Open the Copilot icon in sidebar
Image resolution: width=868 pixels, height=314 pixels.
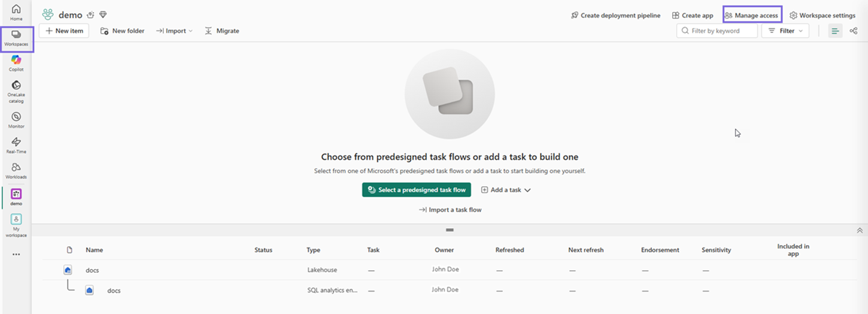[16, 62]
